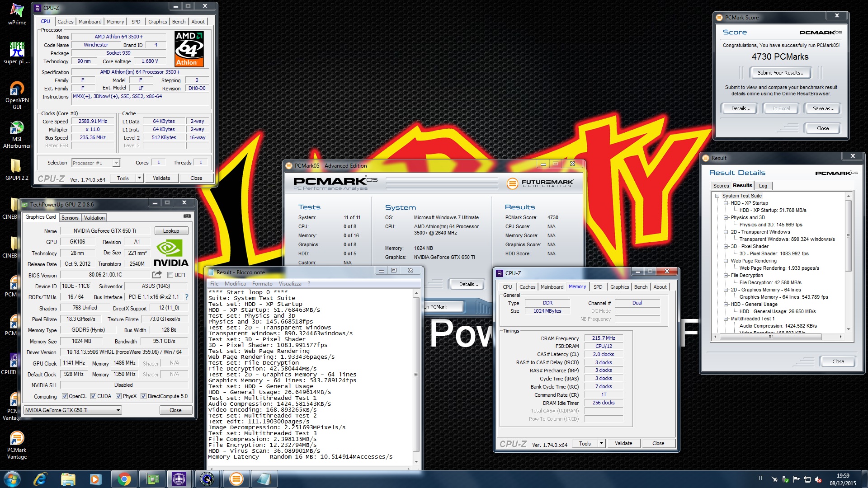Open the Windows Start menu
This screenshot has height=488, width=868.
pos(12,479)
